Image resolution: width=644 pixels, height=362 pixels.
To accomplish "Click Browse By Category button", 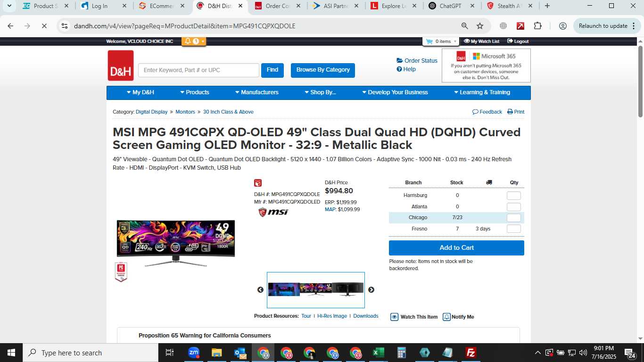I will point(323,70).
